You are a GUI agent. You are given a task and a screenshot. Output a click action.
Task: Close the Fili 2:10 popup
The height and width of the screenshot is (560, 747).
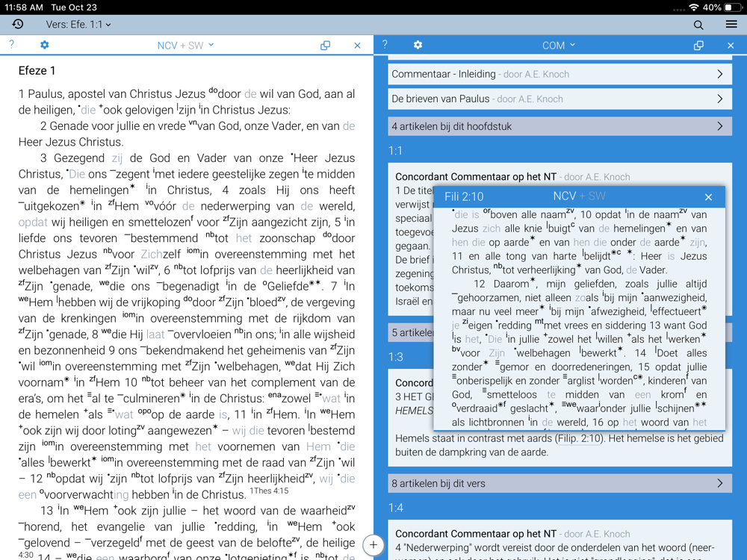point(708,197)
